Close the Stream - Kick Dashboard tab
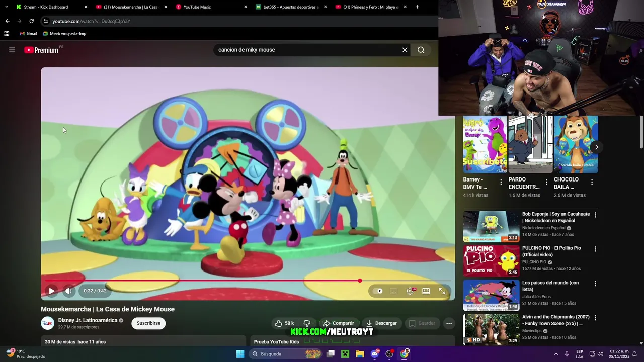Image resolution: width=644 pixels, height=362 pixels. 86,7
